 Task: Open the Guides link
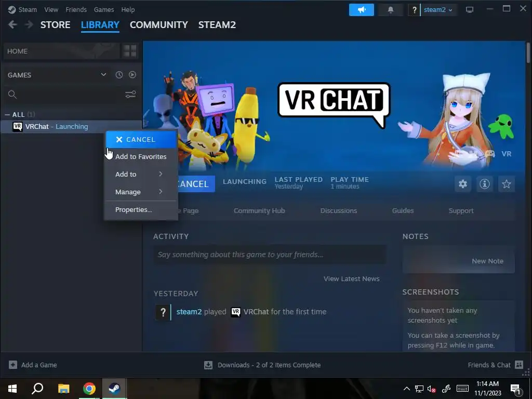(x=403, y=211)
